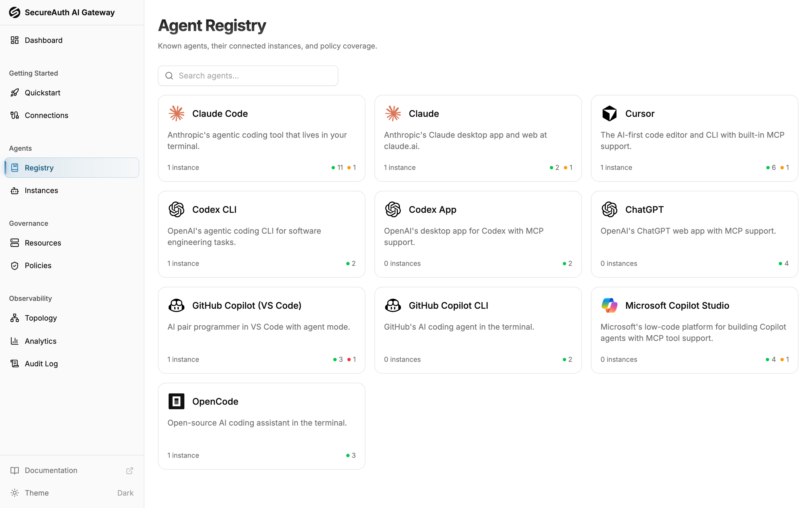812x508 pixels.
Task: Open the Codex App card title
Action: tap(433, 210)
